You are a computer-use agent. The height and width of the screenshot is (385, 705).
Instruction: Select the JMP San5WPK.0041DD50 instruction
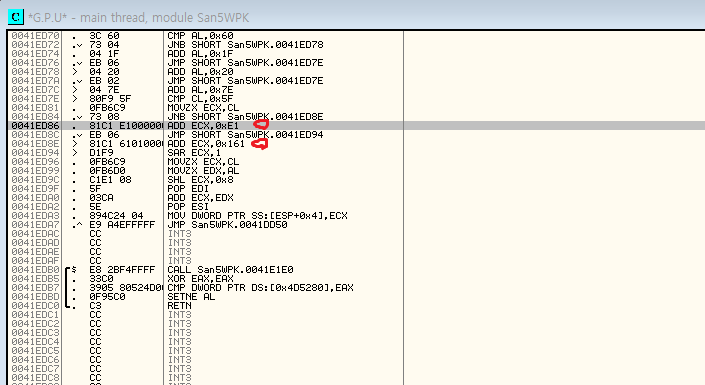click(x=227, y=224)
